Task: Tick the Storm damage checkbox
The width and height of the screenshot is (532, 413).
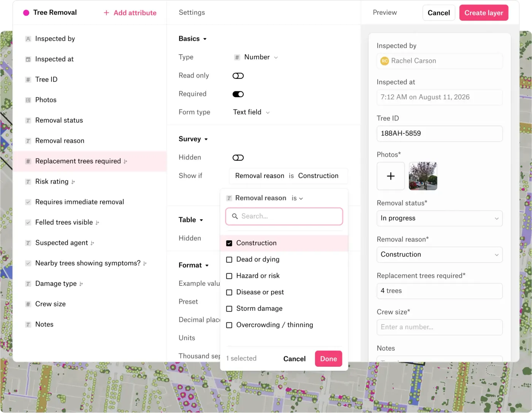Action: (x=229, y=309)
